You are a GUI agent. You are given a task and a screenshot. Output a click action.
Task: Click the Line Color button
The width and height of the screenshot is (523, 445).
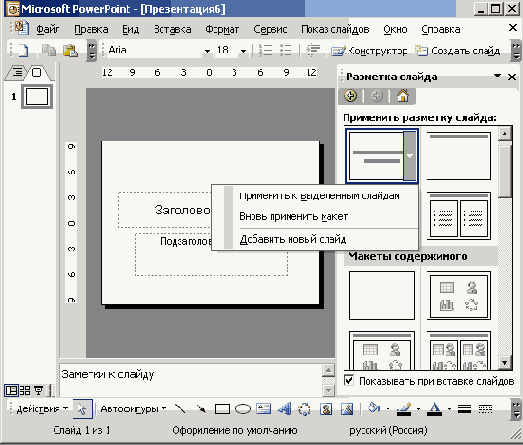click(x=404, y=409)
